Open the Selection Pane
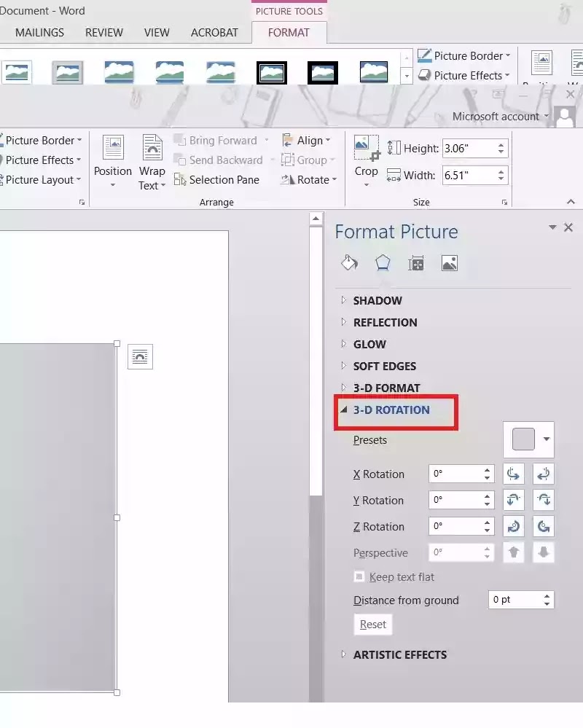583x728 pixels. click(x=216, y=180)
